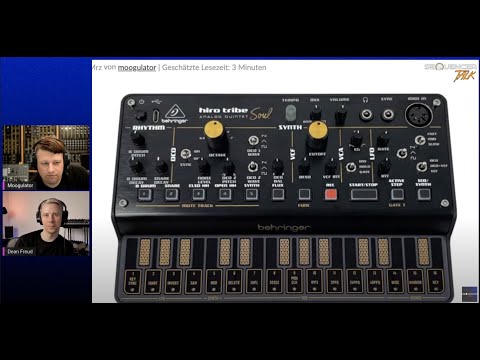This screenshot has width=480, height=360.
Task: Select button 3 Clsd HH
Action: click(199, 194)
